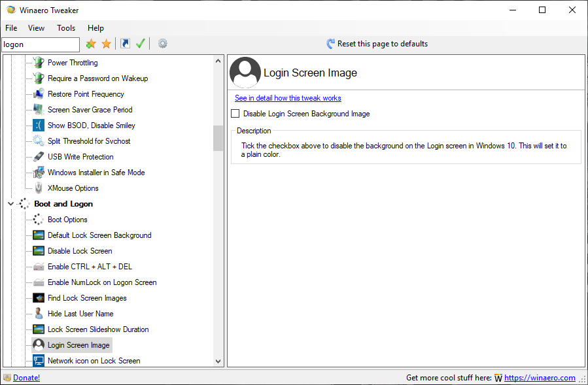This screenshot has height=385, width=588.
Task: Click the Disable Lock Screen icon
Action: (39, 251)
